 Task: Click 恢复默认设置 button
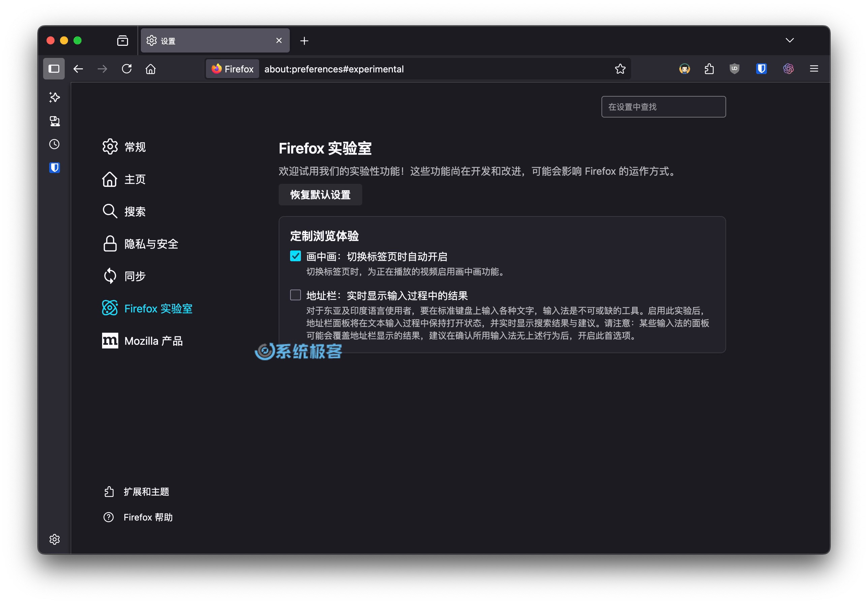click(x=320, y=195)
